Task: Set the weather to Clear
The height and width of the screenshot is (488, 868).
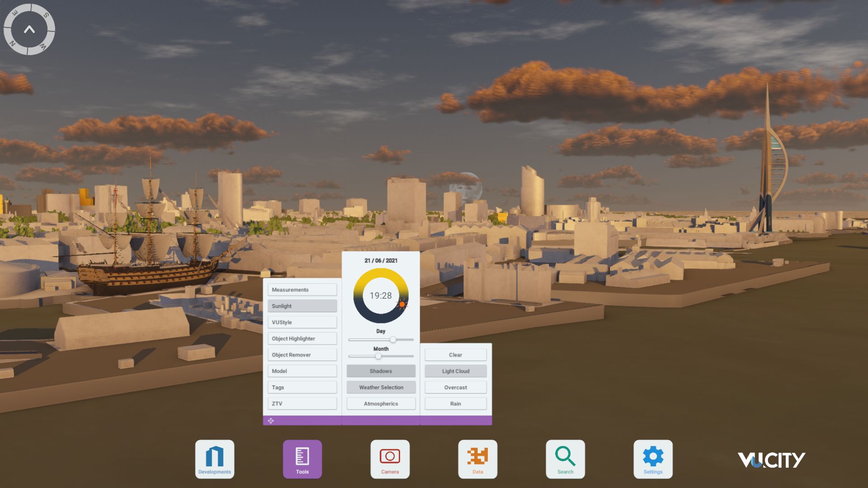Action: [x=455, y=355]
